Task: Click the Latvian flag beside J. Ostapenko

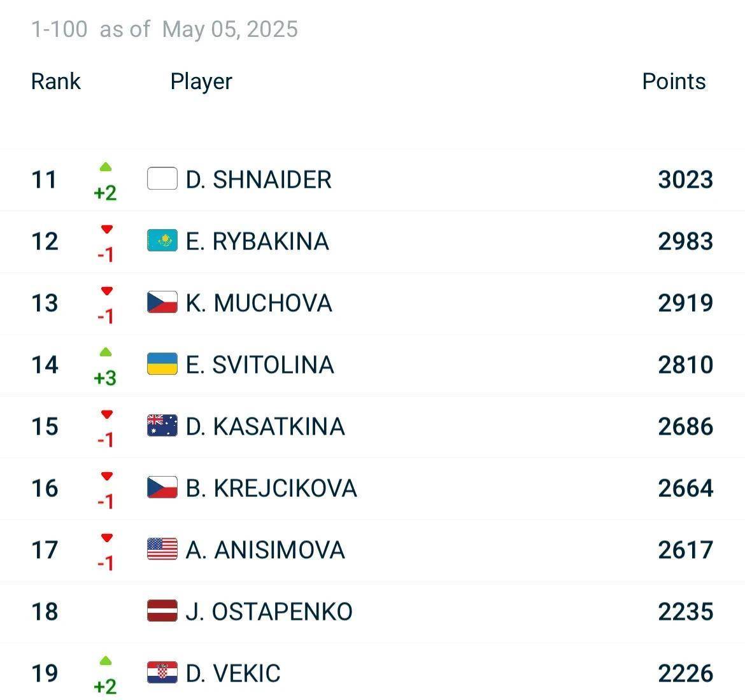Action: 162,611
